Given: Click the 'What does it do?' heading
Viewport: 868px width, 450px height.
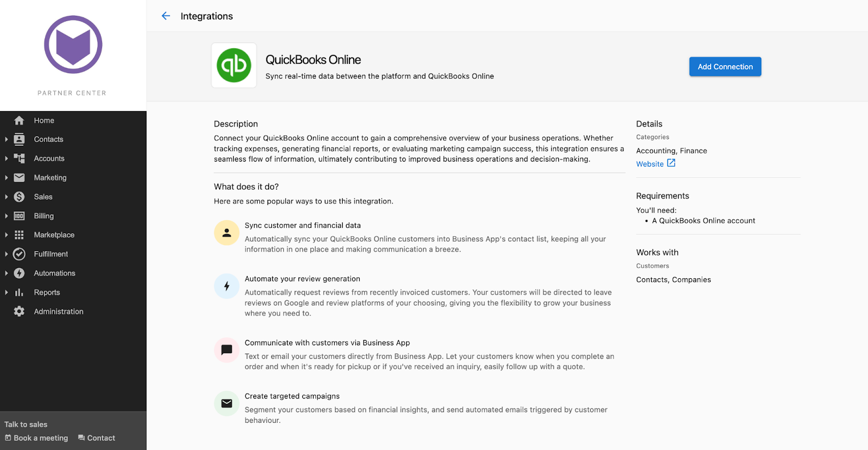Looking at the screenshot, I should click(246, 187).
